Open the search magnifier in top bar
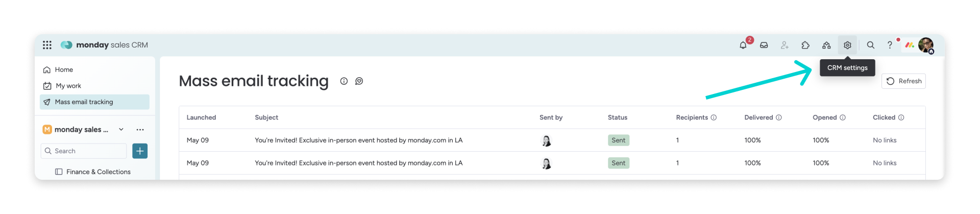 871,45
